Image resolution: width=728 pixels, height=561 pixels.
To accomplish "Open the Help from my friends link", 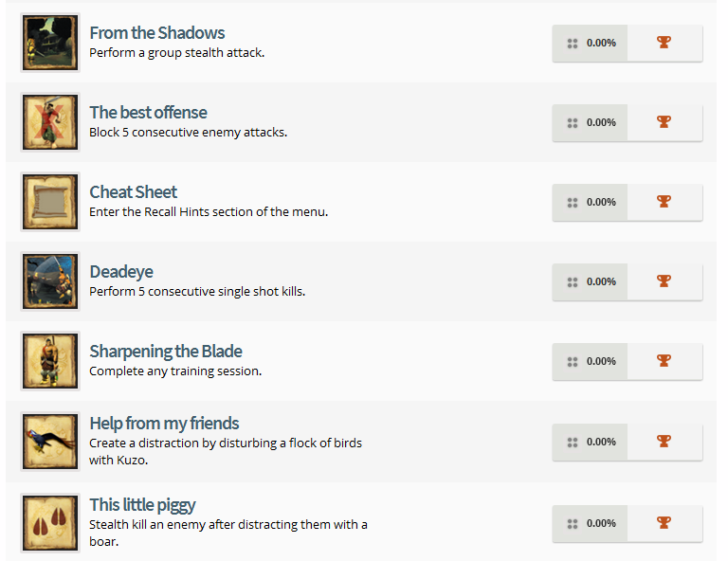I will (164, 424).
